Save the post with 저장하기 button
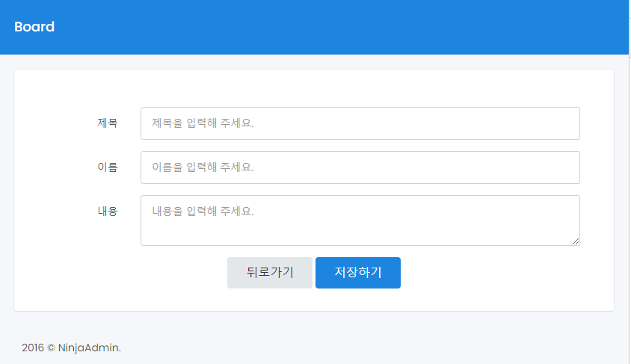631x364 pixels. [358, 273]
